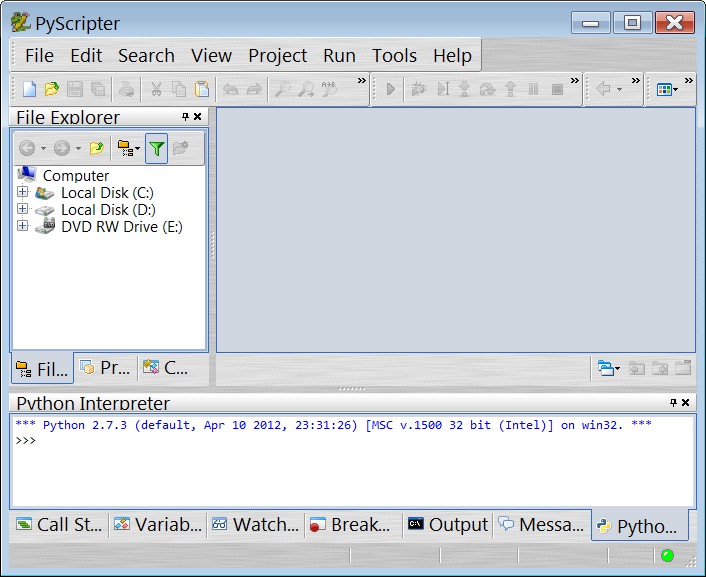Click the Step Over icon
Image resolution: width=706 pixels, height=577 pixels.
[487, 89]
